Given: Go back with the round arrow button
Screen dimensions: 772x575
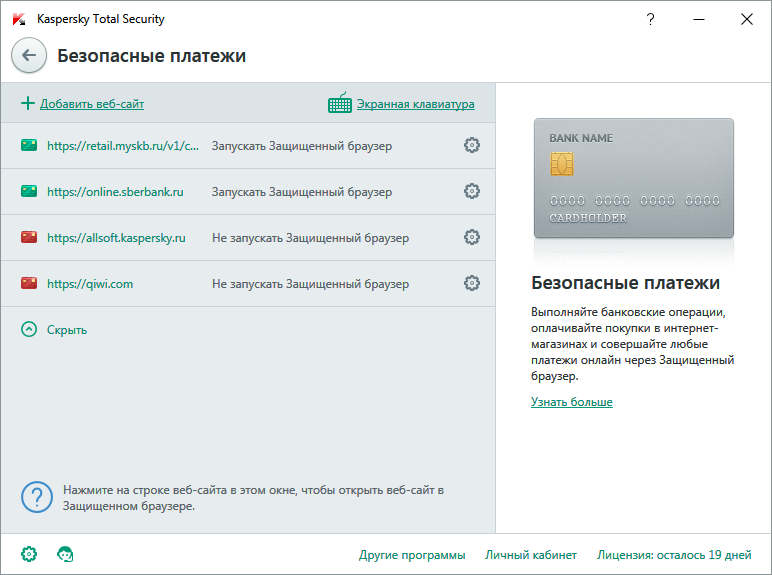Looking at the screenshot, I should [29, 55].
